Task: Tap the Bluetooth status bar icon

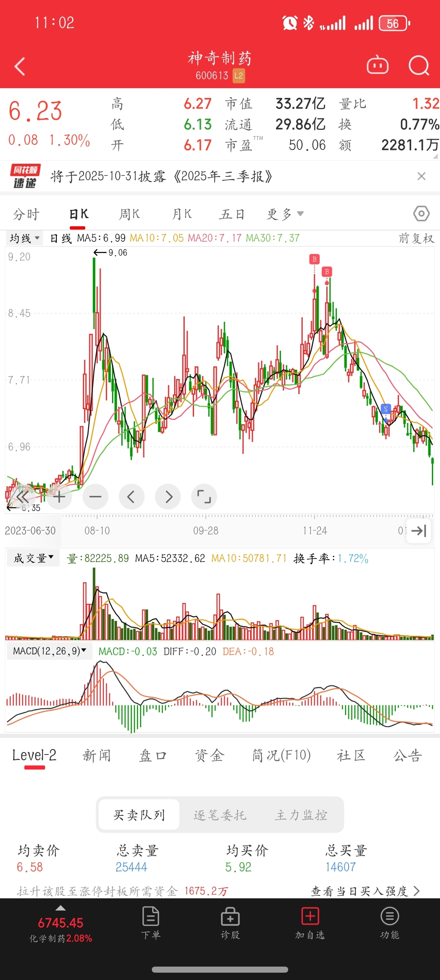Action: click(308, 23)
